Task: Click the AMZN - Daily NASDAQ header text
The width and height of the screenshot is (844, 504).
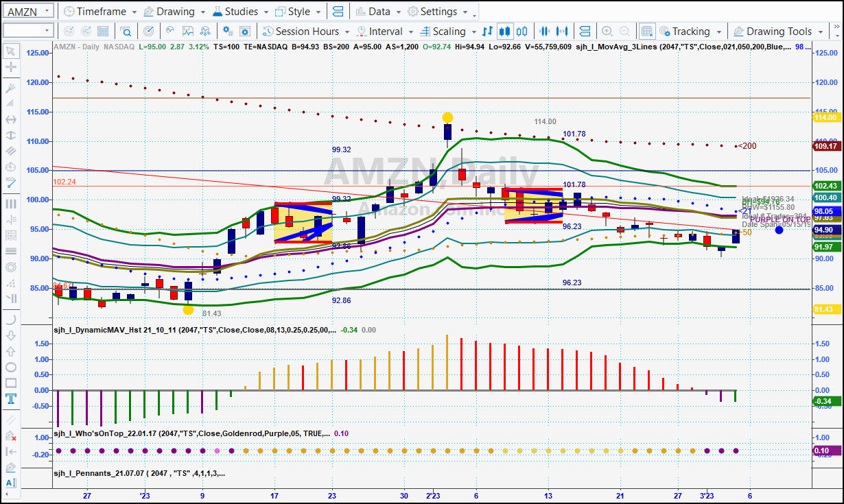Action: click(94, 47)
